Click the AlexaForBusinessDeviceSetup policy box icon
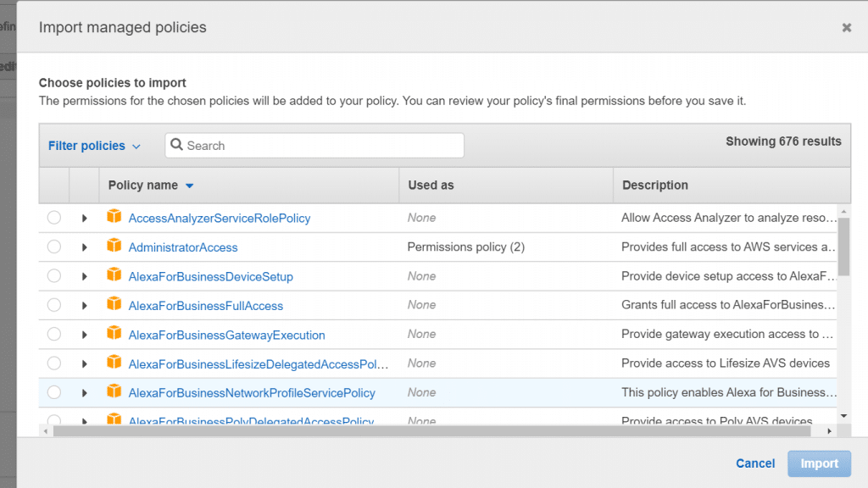The width and height of the screenshot is (868, 488). pyautogui.click(x=114, y=274)
